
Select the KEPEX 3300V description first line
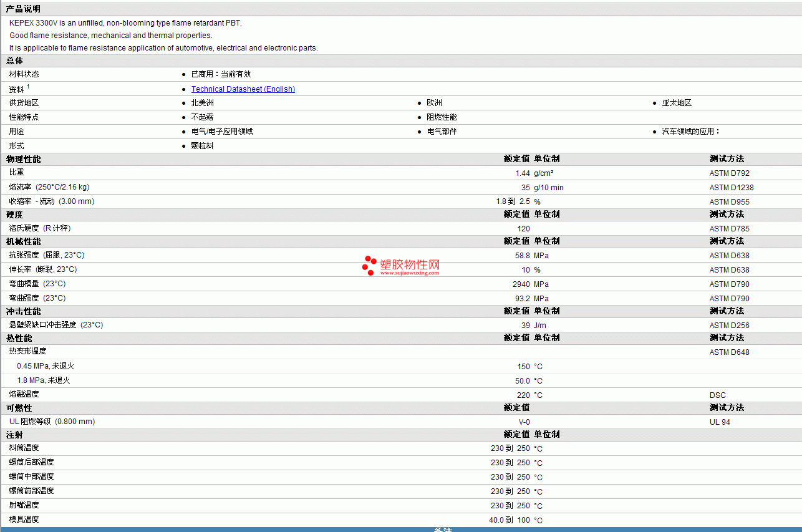(125, 23)
